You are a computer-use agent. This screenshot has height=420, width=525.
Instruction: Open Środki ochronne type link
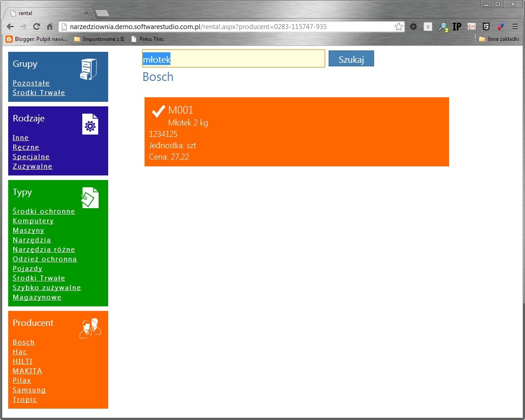(x=44, y=211)
